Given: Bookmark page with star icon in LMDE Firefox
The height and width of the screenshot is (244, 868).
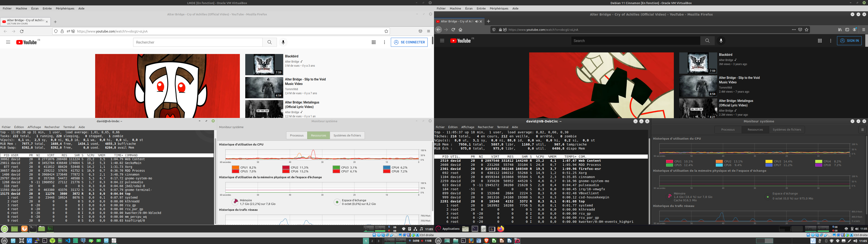Looking at the screenshot, I should [x=386, y=31].
